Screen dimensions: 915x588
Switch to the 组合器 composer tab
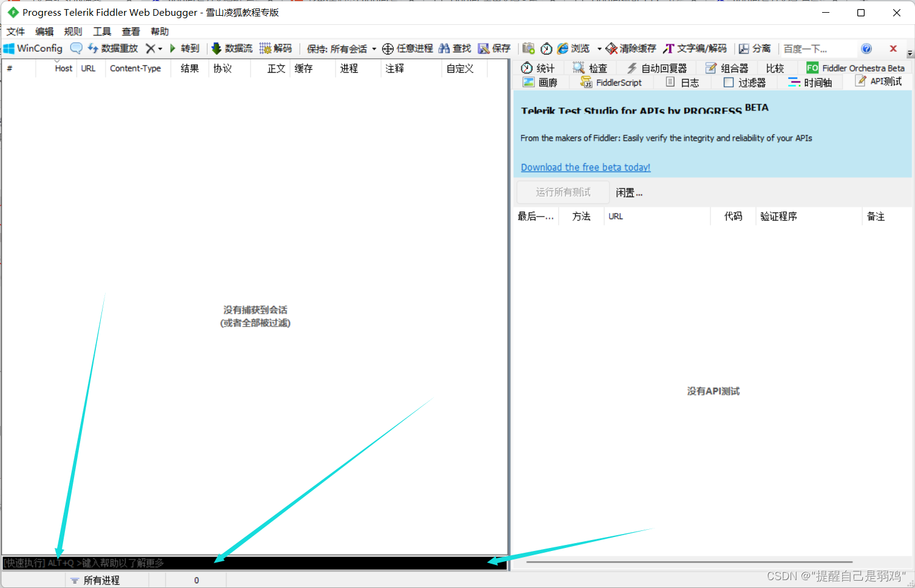(726, 68)
